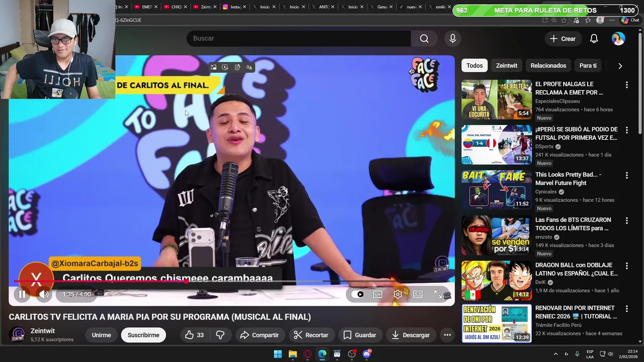Toggle the autoplay switch in player
Viewport: 644px width, 362px height.
coord(358,294)
